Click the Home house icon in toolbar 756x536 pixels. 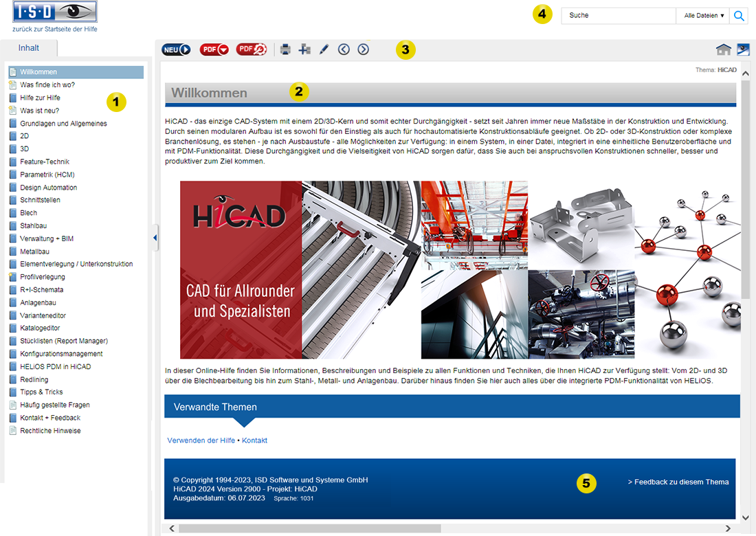click(x=723, y=49)
